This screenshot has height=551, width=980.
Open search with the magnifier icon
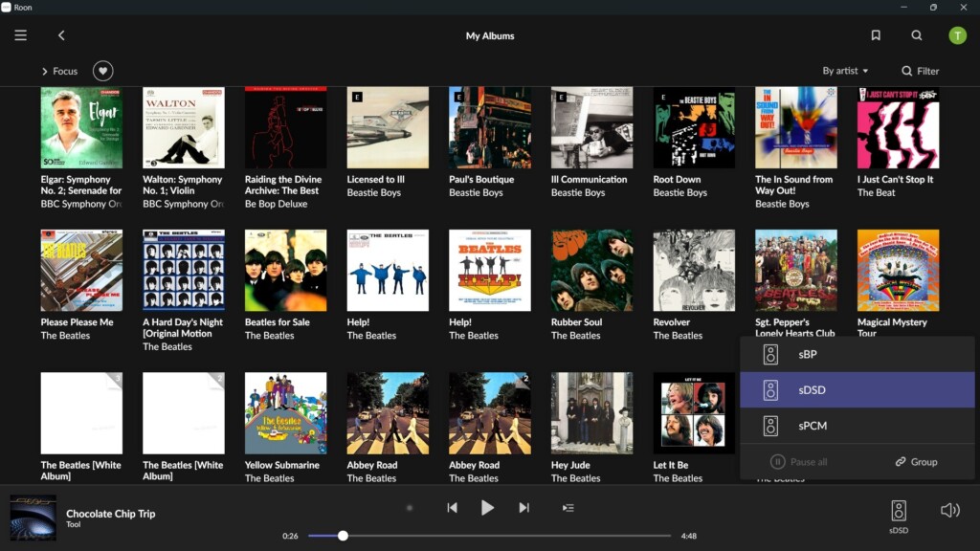point(916,35)
